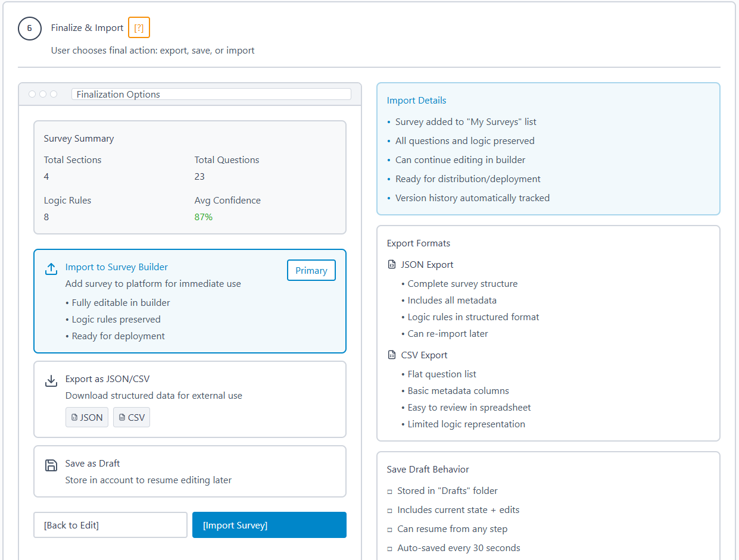The height and width of the screenshot is (560, 739).
Task: Click the step 6 circle badge
Action: [x=29, y=28]
